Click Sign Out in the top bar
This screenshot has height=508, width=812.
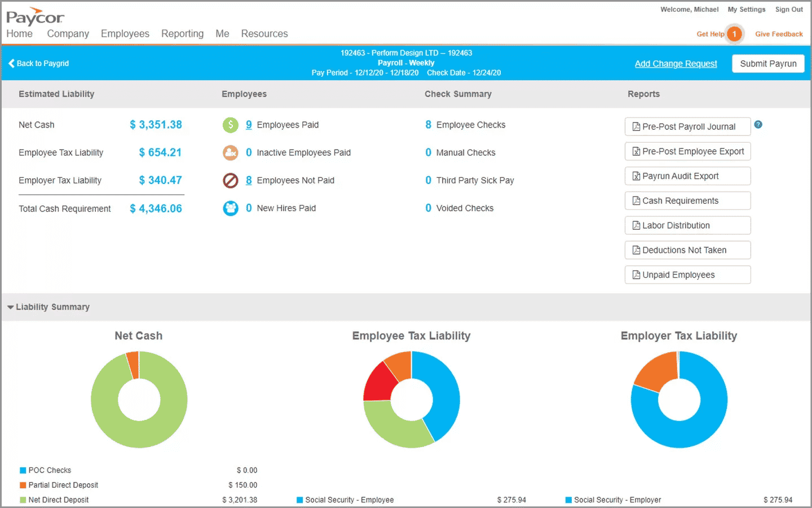tap(788, 10)
